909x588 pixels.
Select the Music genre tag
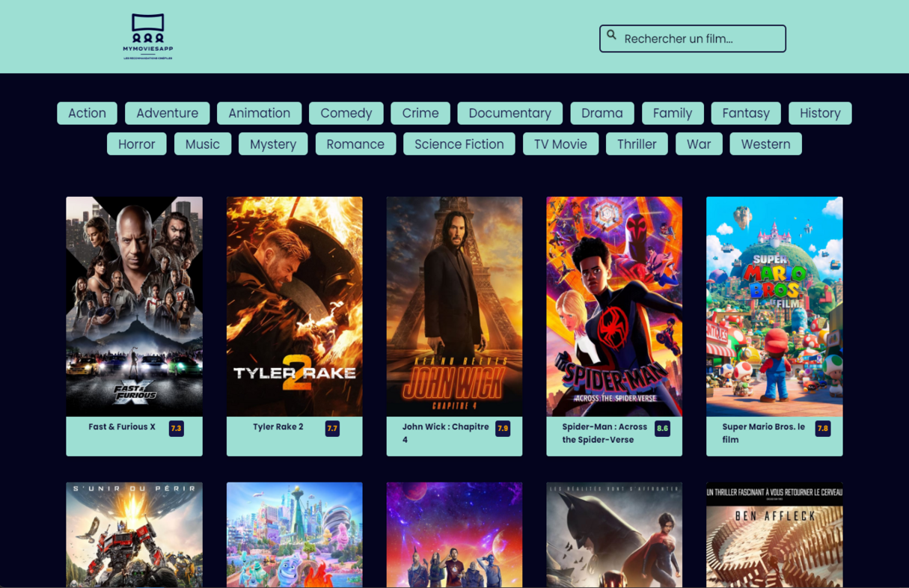pos(203,144)
